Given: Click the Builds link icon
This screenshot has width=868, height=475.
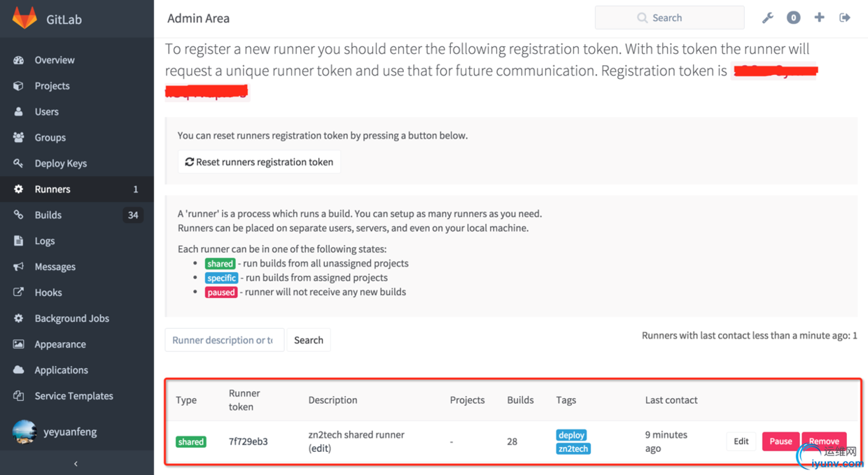Looking at the screenshot, I should pyautogui.click(x=19, y=215).
